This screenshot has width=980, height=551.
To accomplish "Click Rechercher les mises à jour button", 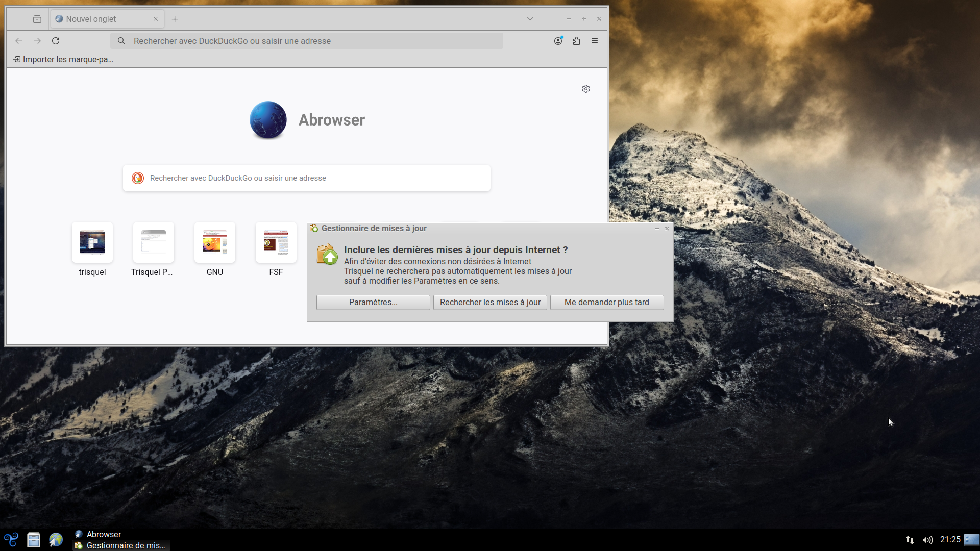I will 490,303.
